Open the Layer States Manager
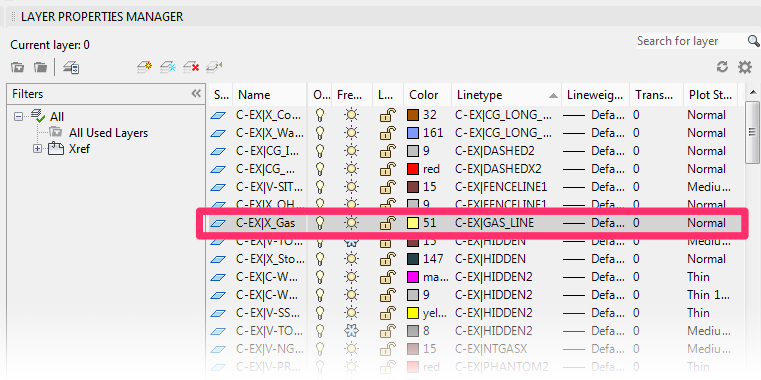 (x=71, y=67)
